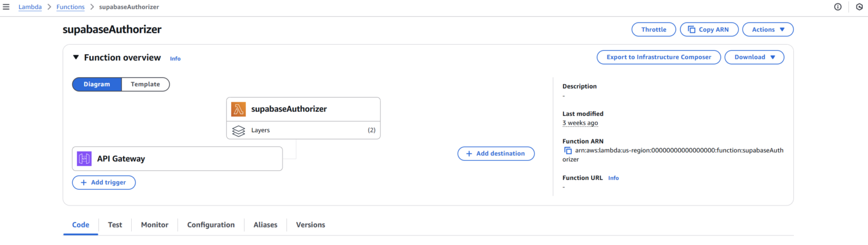Open the Configuration tab

tap(211, 225)
